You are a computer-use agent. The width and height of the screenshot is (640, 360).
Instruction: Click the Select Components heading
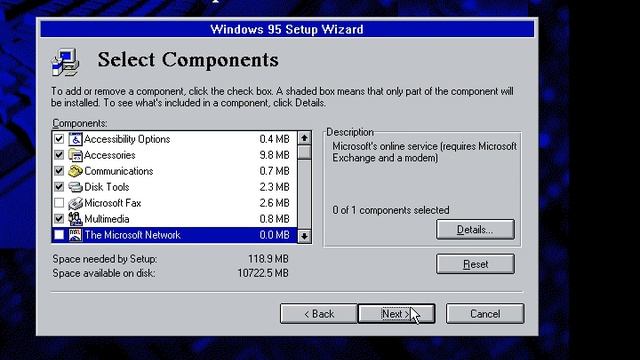coord(188,60)
